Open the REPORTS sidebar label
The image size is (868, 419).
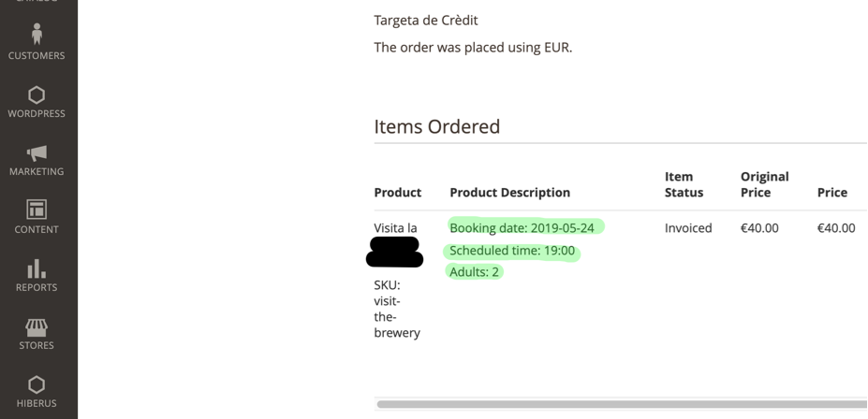click(37, 287)
